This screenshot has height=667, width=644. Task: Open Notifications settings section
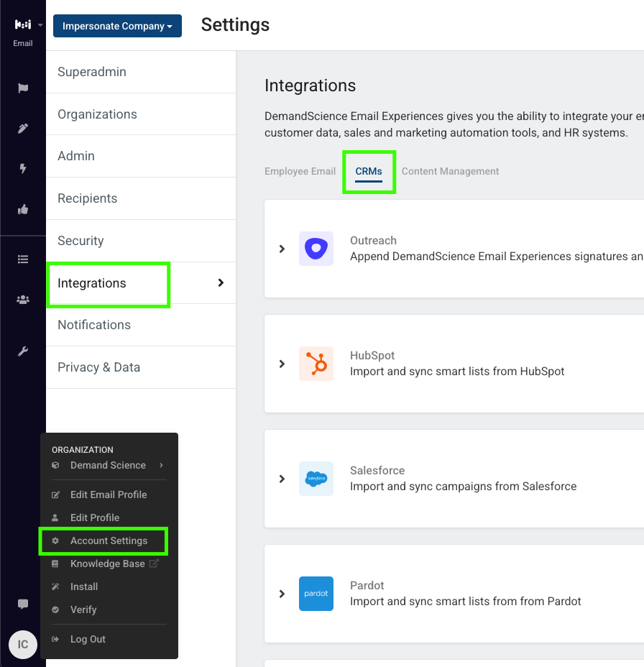coord(141,325)
